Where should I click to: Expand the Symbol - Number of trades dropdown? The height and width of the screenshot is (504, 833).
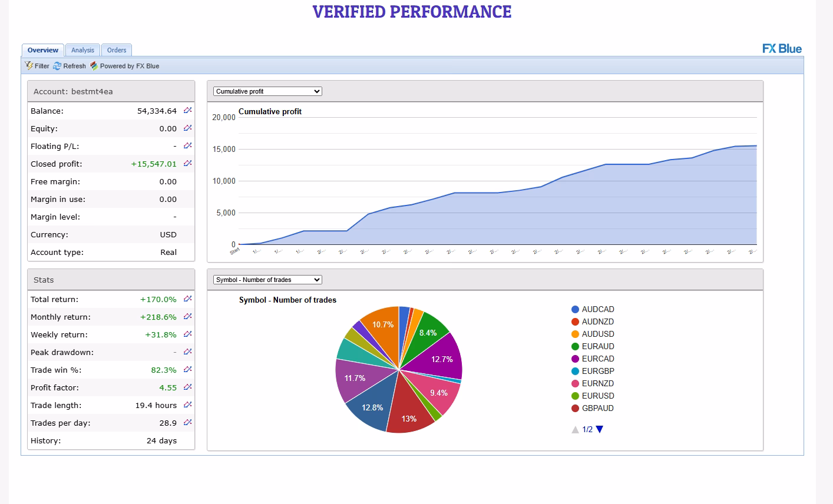pos(267,280)
